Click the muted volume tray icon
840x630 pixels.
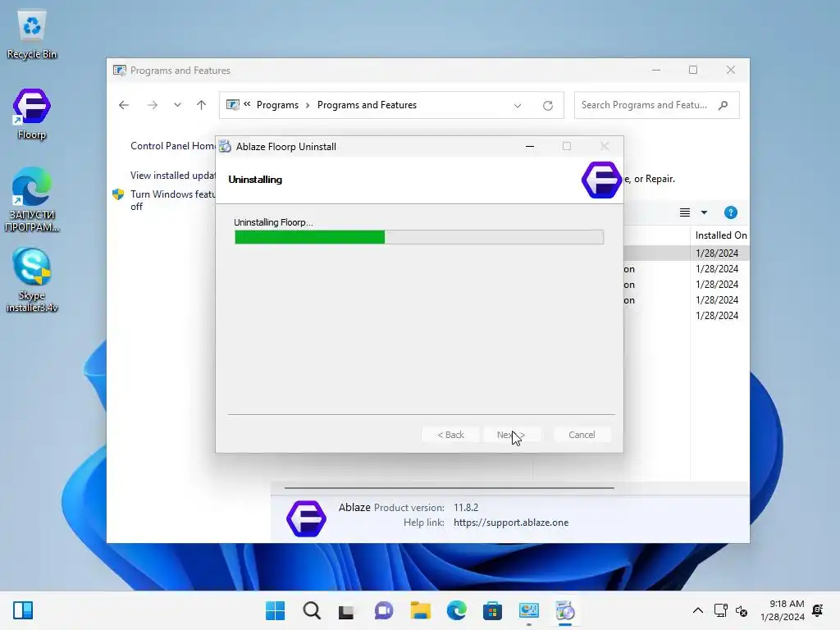tap(742, 610)
